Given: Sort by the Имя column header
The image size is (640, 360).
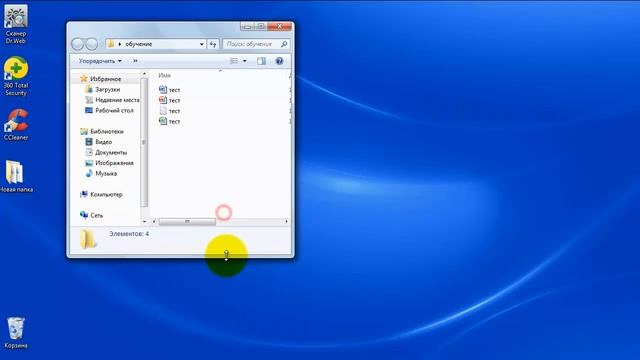Looking at the screenshot, I should click(164, 76).
